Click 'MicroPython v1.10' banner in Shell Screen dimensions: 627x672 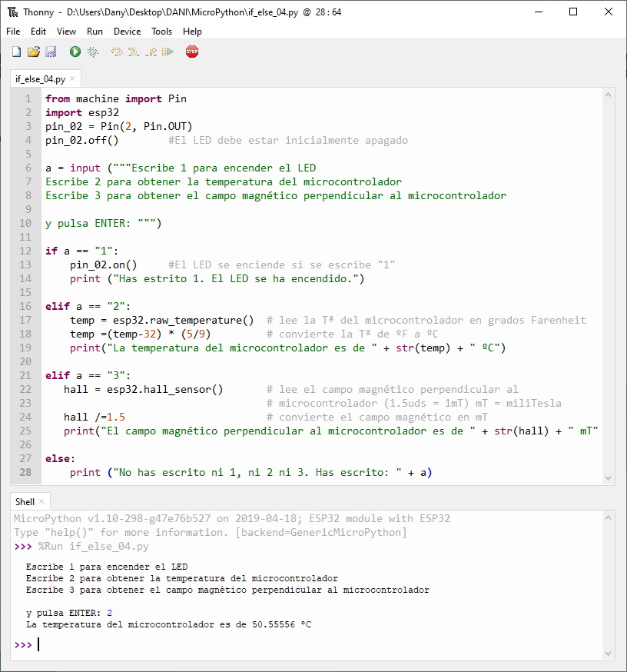232,518
